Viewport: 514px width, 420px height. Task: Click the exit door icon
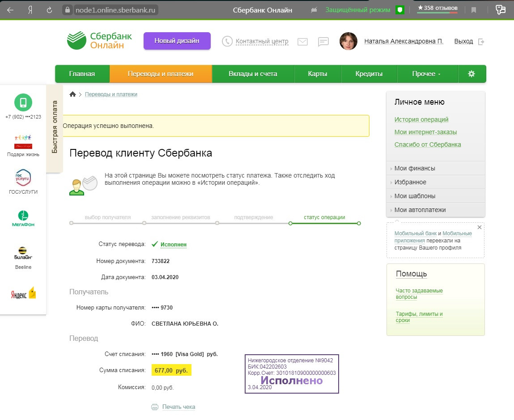pos(481,42)
